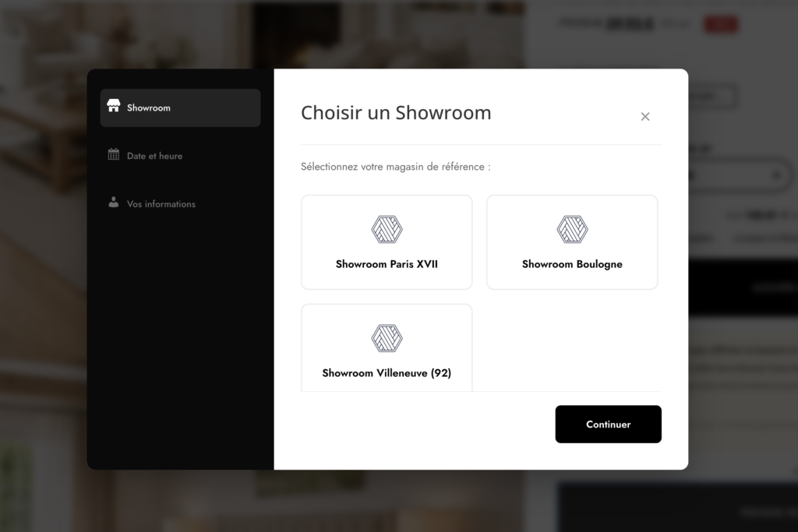
Task: Click hexagon logo of Showroom Boulogne
Action: point(572,229)
